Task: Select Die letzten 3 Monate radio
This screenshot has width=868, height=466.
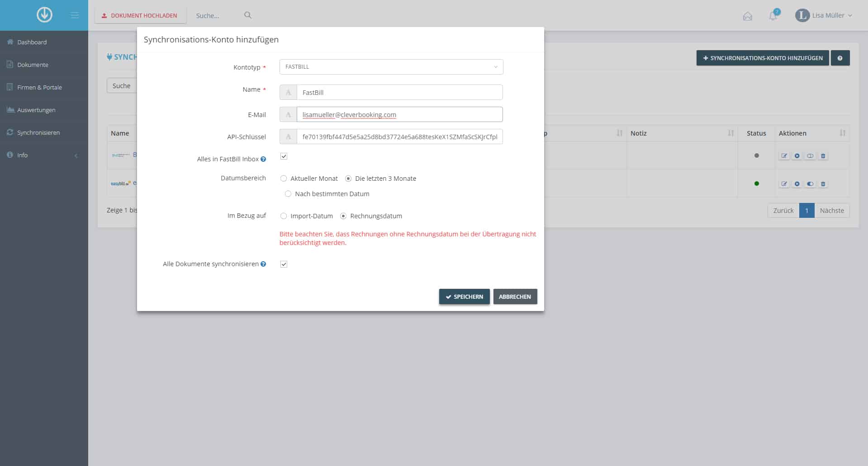Action: point(348,179)
